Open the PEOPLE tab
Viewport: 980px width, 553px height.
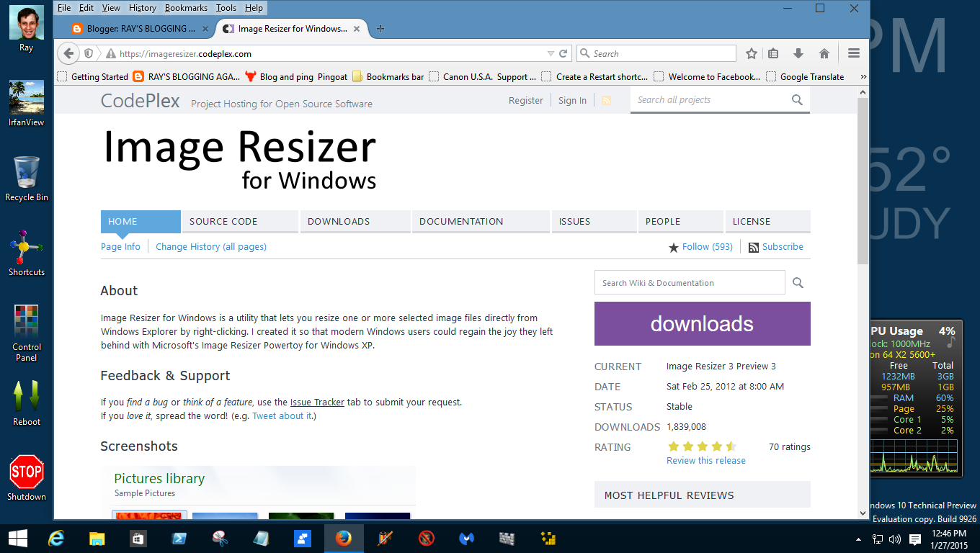[681, 221]
